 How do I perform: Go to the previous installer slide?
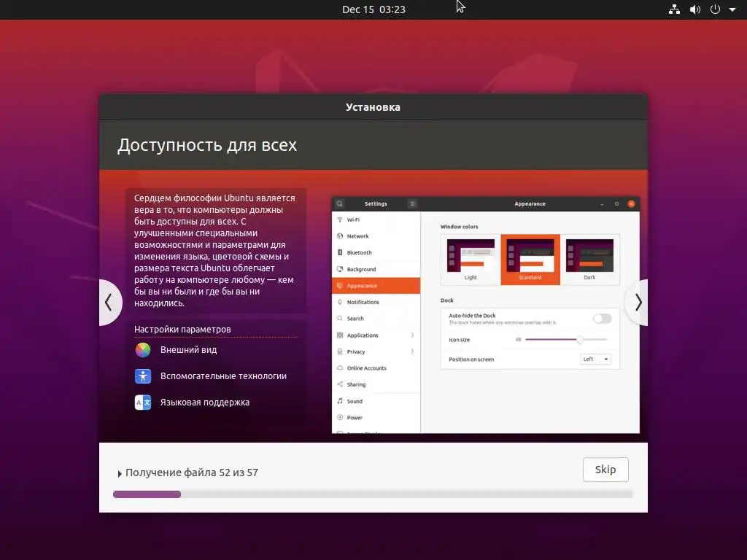click(x=110, y=303)
